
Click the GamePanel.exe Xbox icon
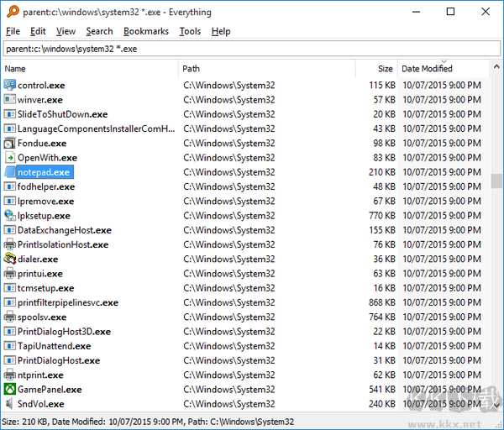tap(9, 389)
